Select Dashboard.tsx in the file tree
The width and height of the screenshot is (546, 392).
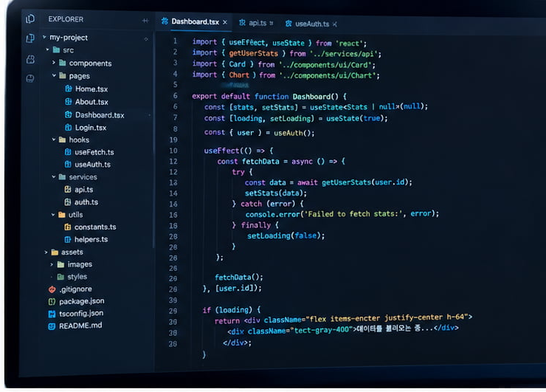pyautogui.click(x=100, y=115)
